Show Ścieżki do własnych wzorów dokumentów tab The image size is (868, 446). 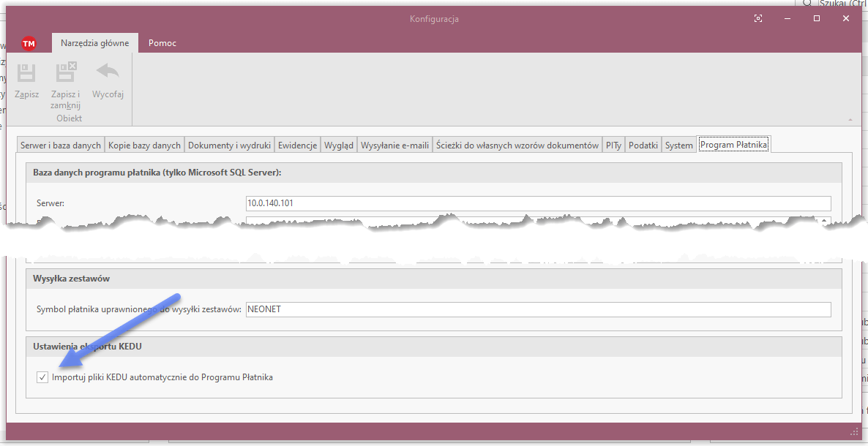tap(517, 145)
